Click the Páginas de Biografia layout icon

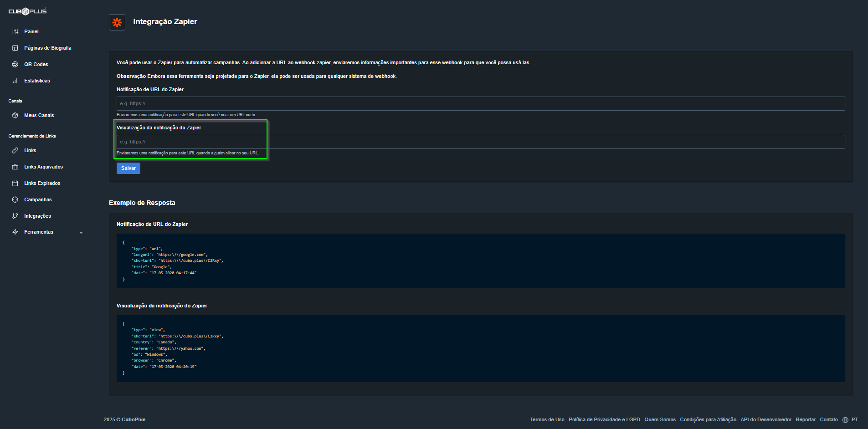click(x=15, y=48)
